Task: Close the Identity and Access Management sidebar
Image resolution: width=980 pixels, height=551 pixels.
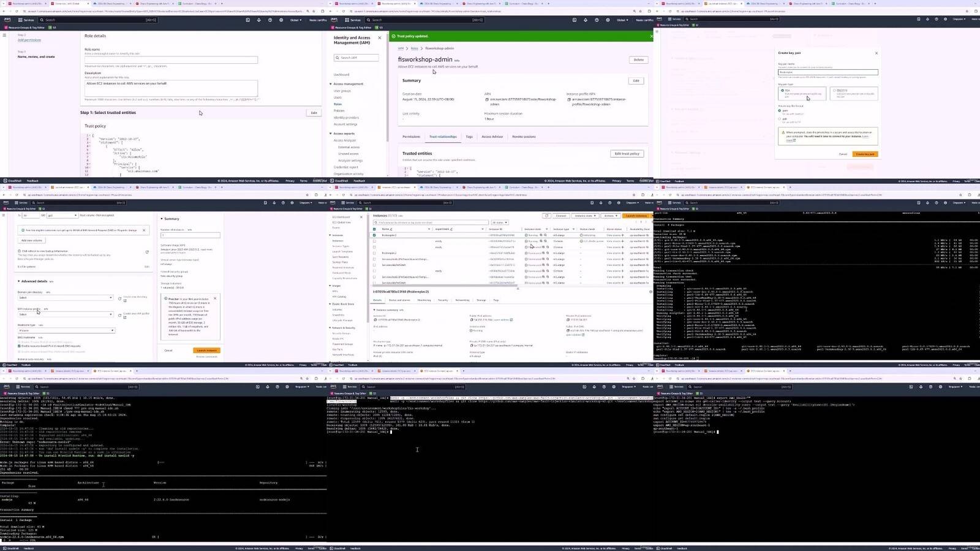Action: click(379, 38)
